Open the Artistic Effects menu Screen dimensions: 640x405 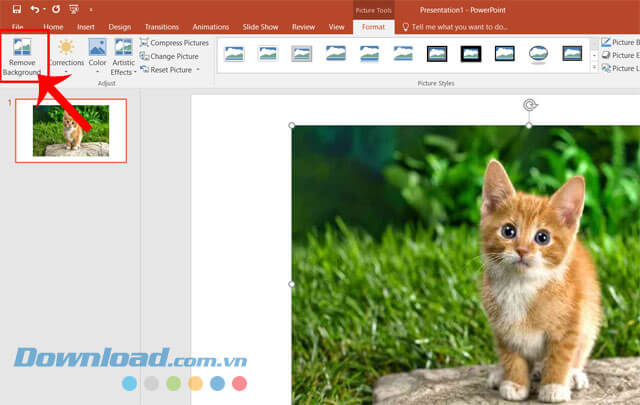point(123,56)
